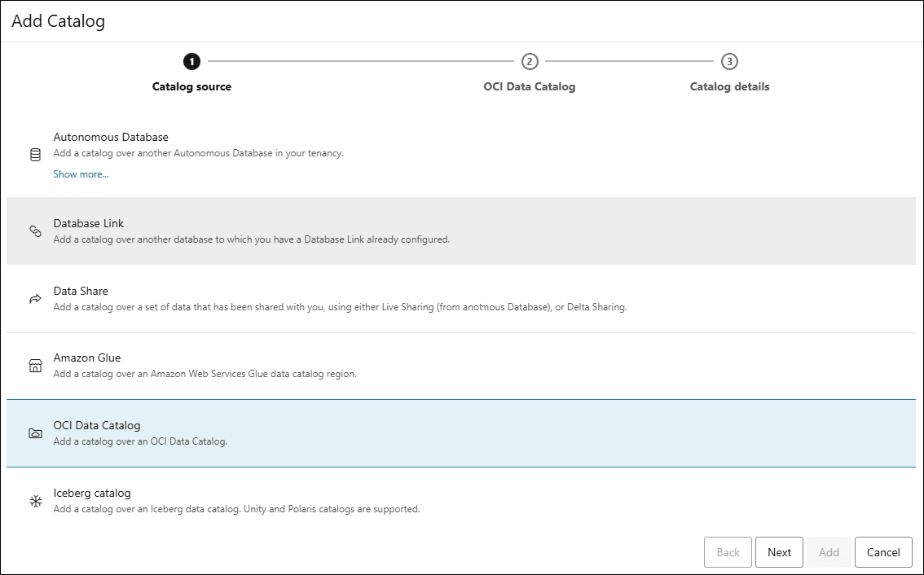The height and width of the screenshot is (575, 924).
Task: Select the Database Link option title
Action: pyautogui.click(x=89, y=223)
